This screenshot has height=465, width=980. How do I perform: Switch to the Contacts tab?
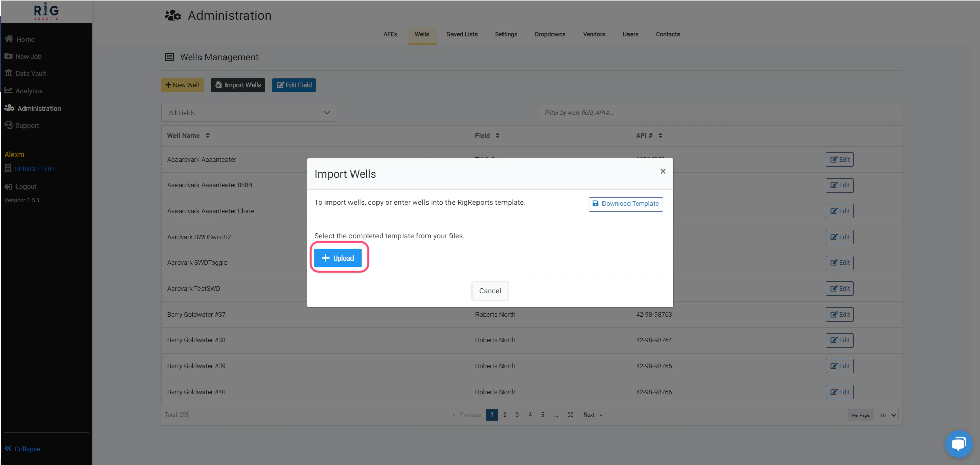[x=668, y=34]
